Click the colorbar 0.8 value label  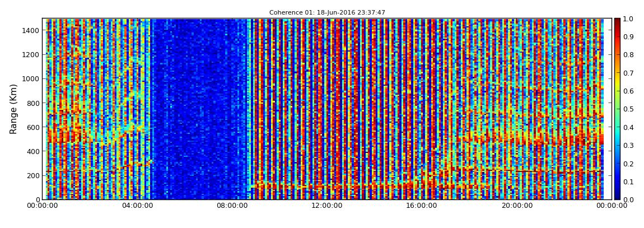[x=628, y=55]
